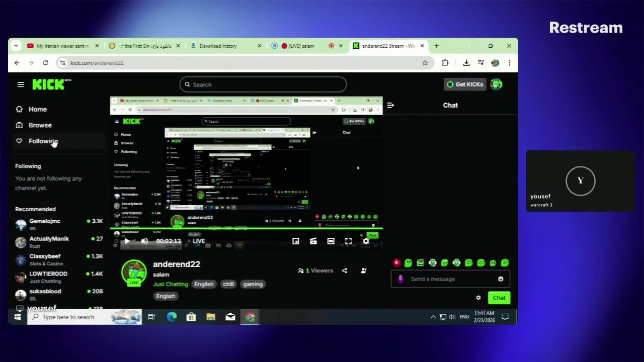Open Chrome downloads icon in toolbar

point(466,63)
